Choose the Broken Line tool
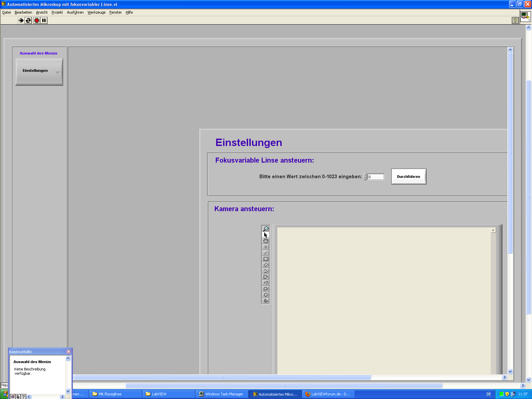 tap(266, 271)
